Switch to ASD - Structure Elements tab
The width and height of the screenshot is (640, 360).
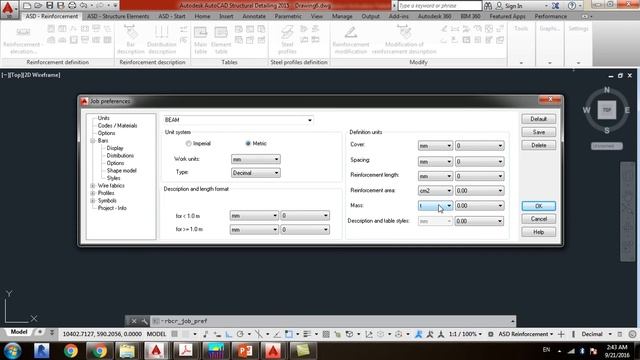click(x=118, y=16)
